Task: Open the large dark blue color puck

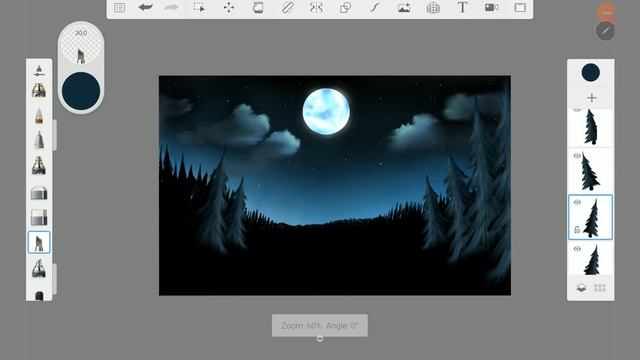Action: 81,91
